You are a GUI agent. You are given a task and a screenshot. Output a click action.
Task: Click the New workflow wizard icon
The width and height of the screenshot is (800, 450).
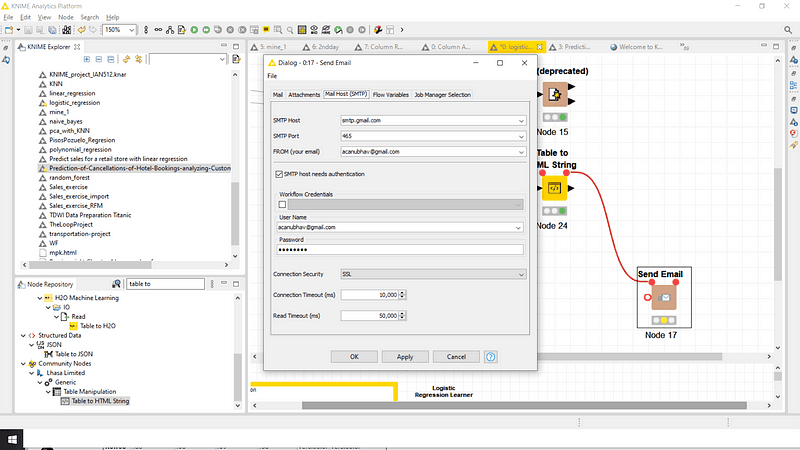pos(9,30)
